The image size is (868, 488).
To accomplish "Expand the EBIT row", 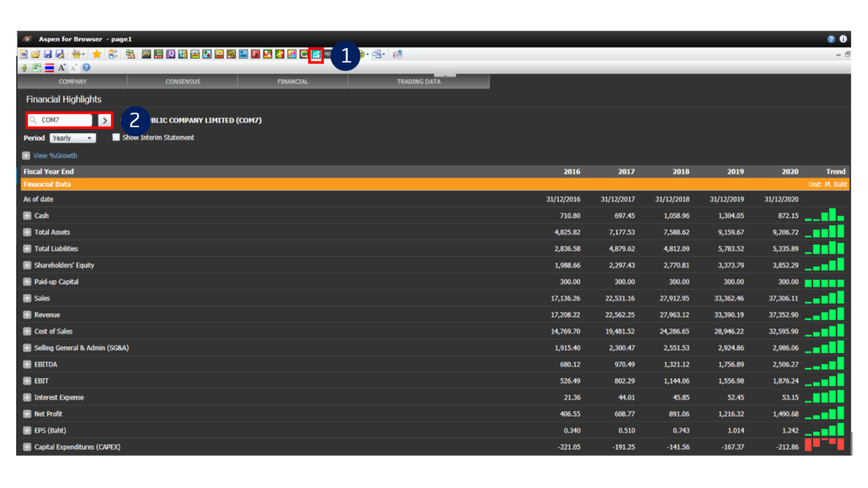I will tap(27, 381).
